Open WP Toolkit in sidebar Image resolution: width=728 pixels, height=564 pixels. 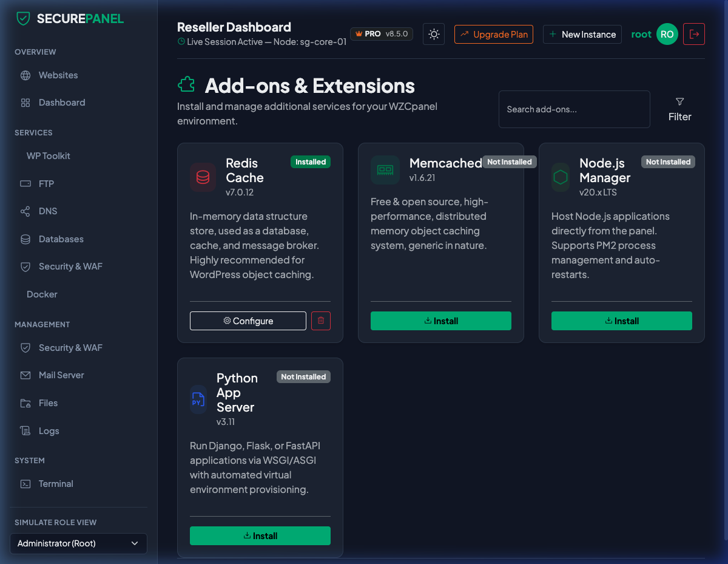click(49, 156)
